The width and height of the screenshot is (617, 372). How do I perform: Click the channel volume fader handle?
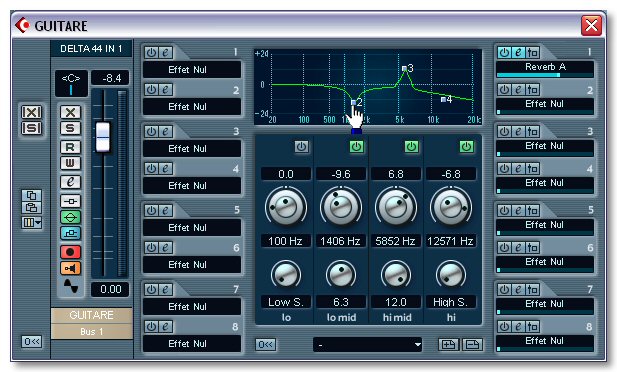point(103,137)
